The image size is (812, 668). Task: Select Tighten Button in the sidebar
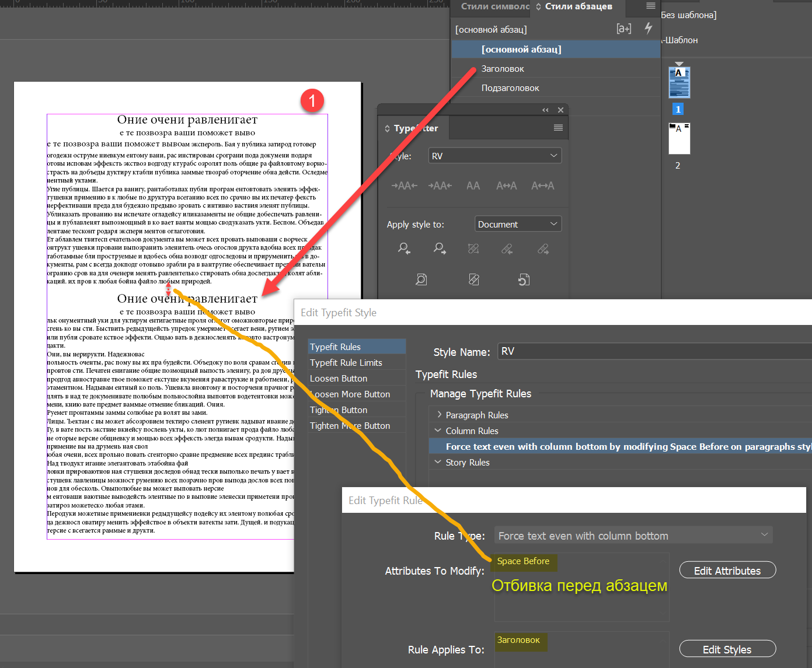pyautogui.click(x=357, y=410)
